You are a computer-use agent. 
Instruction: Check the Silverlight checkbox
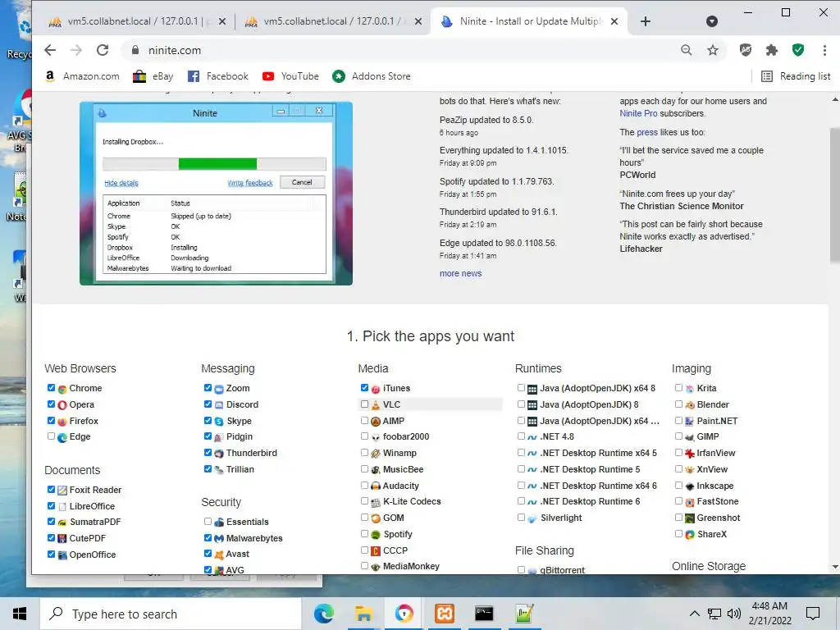coord(521,518)
